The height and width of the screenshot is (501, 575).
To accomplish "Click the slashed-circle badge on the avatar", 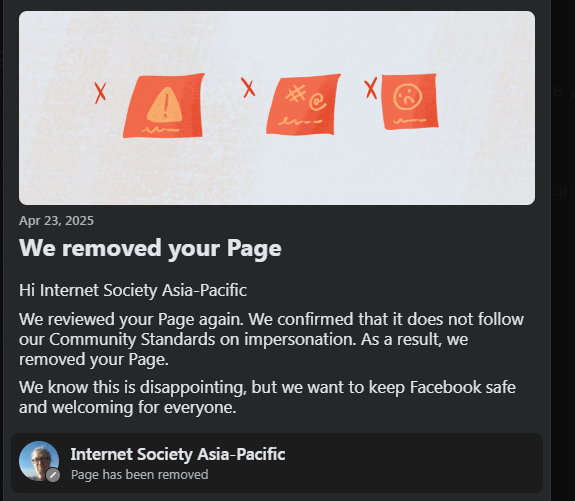I will (53, 475).
